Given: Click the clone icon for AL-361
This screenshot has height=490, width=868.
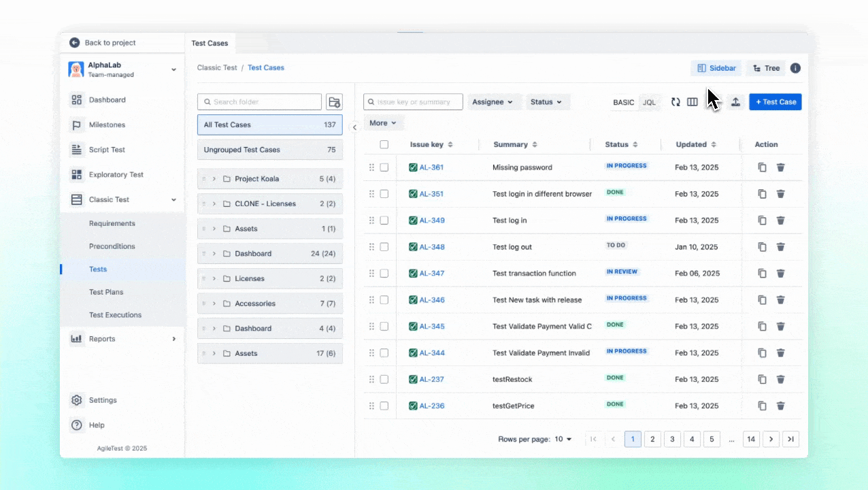Looking at the screenshot, I should (762, 167).
